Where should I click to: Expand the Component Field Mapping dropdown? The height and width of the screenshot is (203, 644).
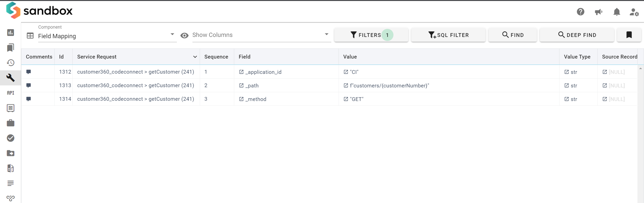[172, 34]
